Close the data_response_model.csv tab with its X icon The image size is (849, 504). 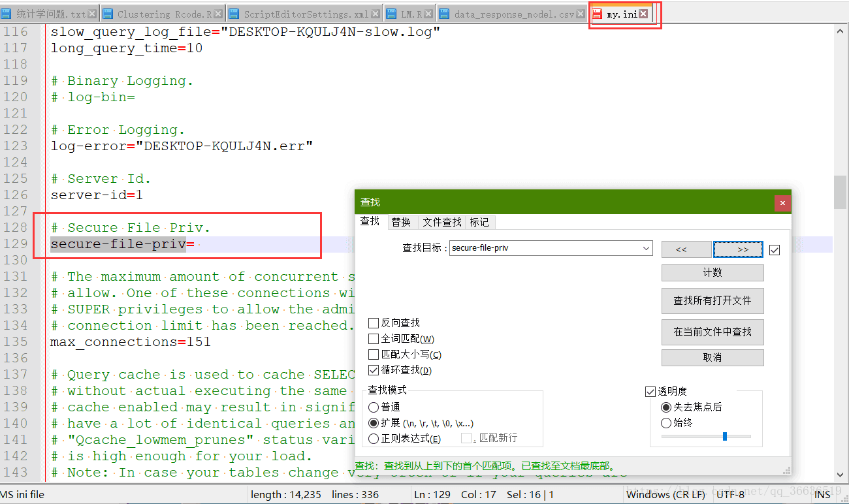[579, 14]
